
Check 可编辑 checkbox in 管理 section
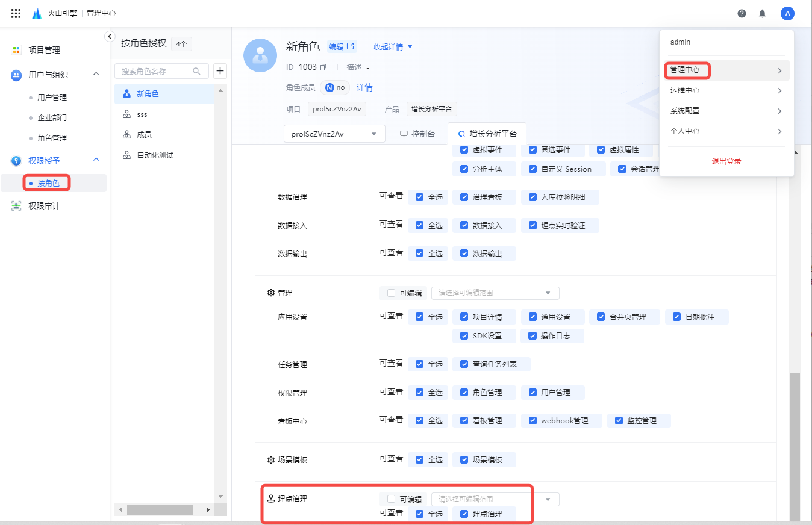point(391,293)
